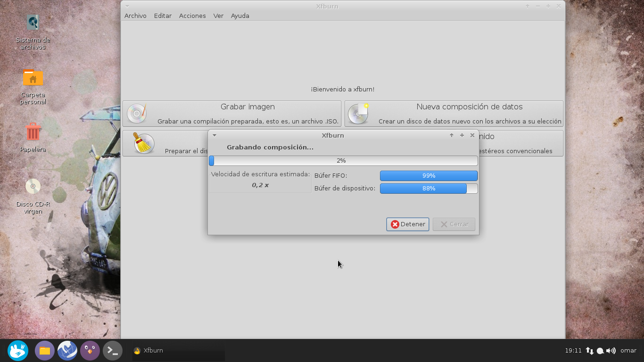The width and height of the screenshot is (644, 362).
Task: Launch the terminal from the panel
Action: click(113, 351)
